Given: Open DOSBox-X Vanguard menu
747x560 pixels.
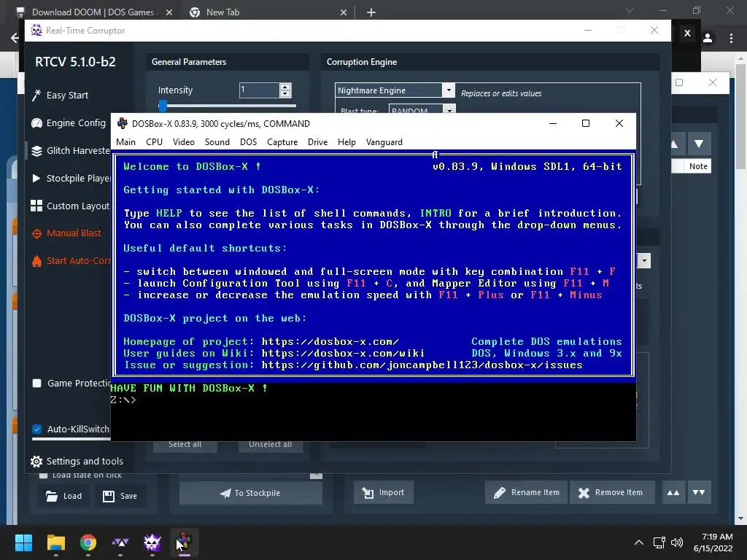Looking at the screenshot, I should click(384, 142).
